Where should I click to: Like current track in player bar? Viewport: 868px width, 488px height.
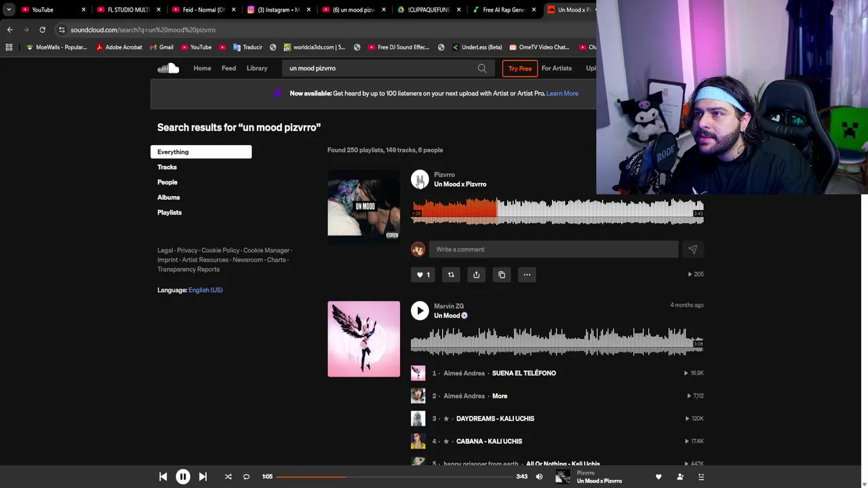(x=658, y=476)
